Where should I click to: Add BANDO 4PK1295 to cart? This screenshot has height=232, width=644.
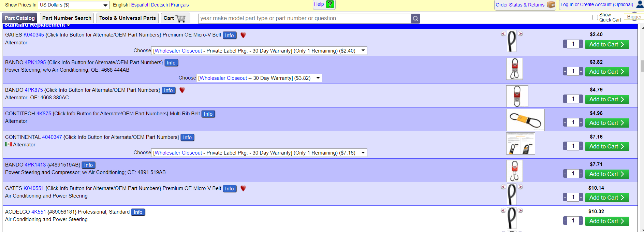pyautogui.click(x=607, y=72)
